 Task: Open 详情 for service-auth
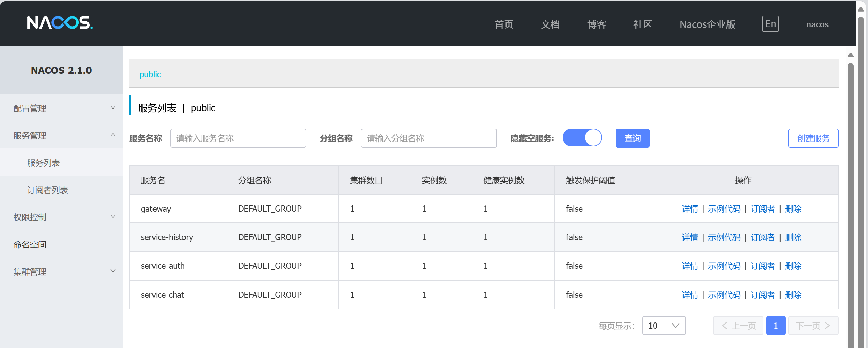[690, 266]
